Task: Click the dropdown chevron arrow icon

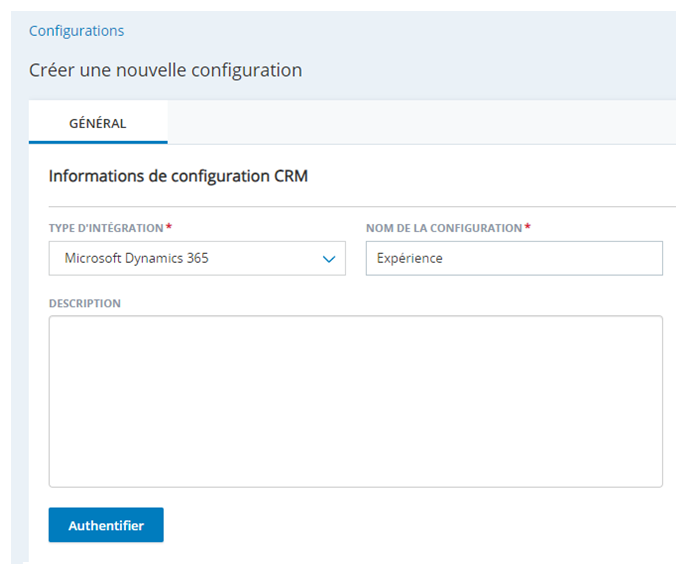Action: [329, 259]
